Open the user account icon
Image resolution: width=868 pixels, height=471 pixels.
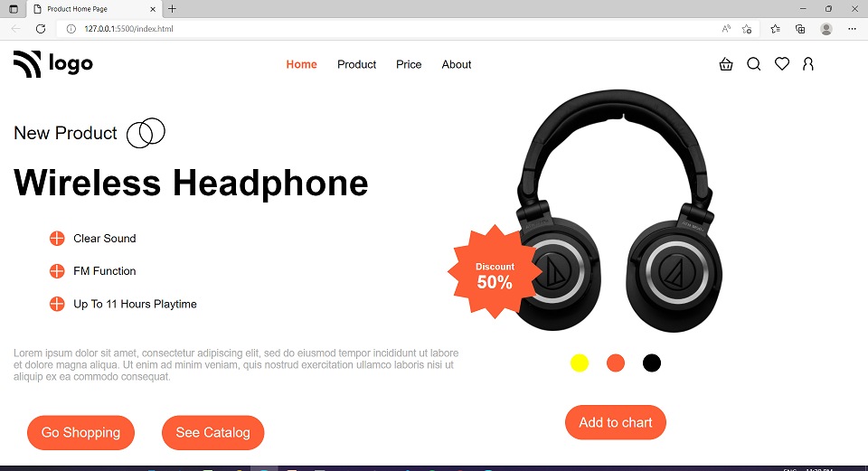pyautogui.click(x=808, y=64)
